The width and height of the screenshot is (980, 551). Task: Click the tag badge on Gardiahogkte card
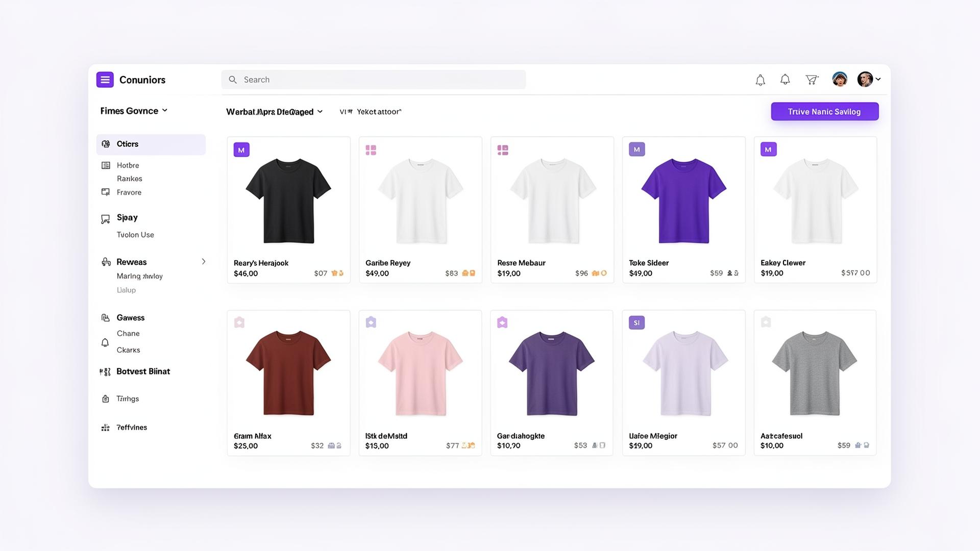[x=502, y=322]
